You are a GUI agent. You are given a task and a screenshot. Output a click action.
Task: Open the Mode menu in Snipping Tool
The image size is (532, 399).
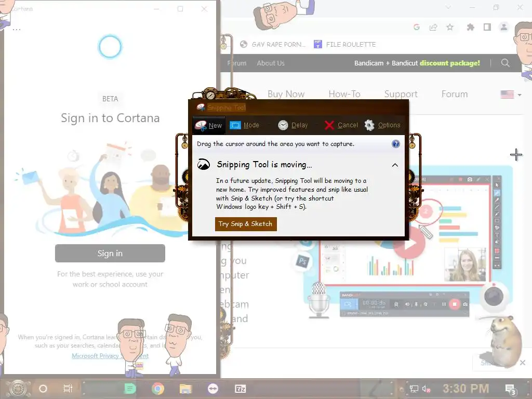[x=244, y=125]
